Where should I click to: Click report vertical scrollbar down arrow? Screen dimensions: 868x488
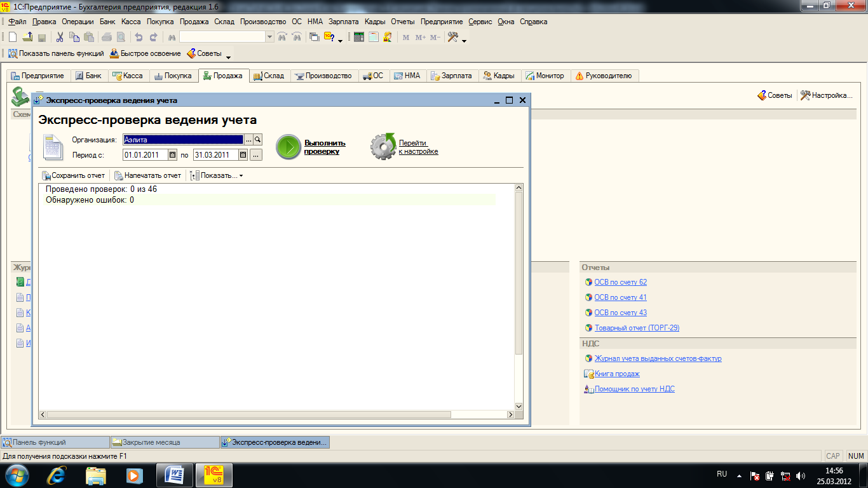(x=519, y=407)
